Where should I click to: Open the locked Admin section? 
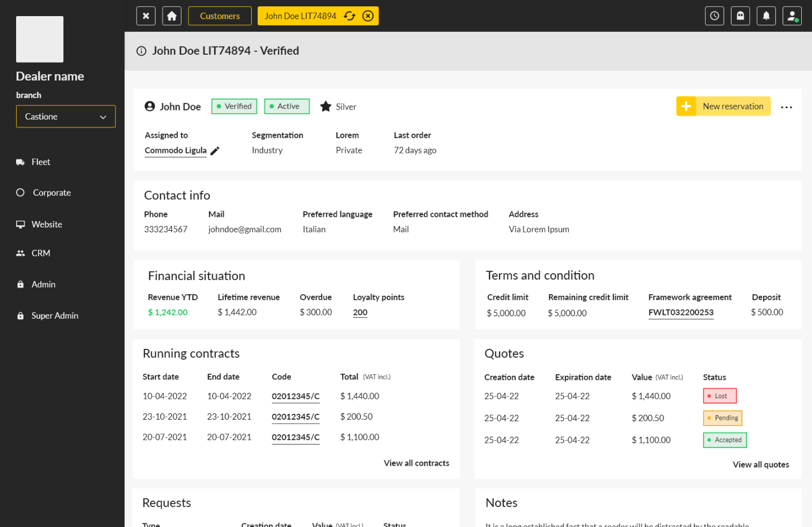tap(43, 284)
